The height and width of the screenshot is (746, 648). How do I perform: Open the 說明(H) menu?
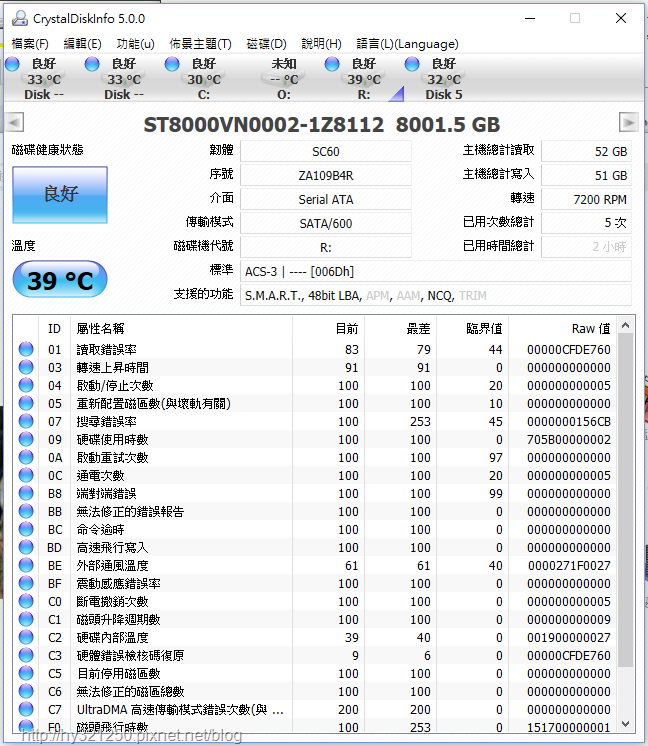click(322, 44)
